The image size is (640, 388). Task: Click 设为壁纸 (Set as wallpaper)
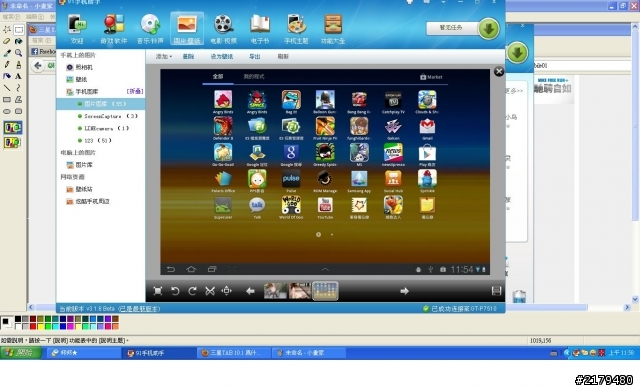coord(222,56)
